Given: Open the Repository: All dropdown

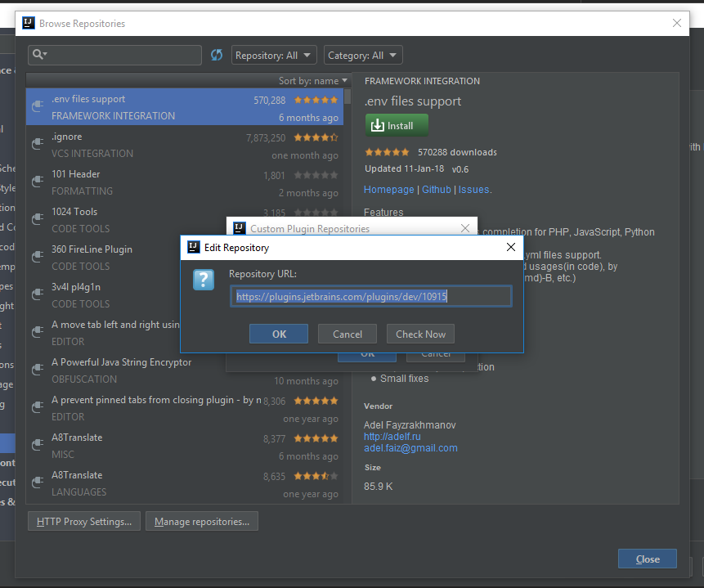Looking at the screenshot, I should click(x=274, y=56).
